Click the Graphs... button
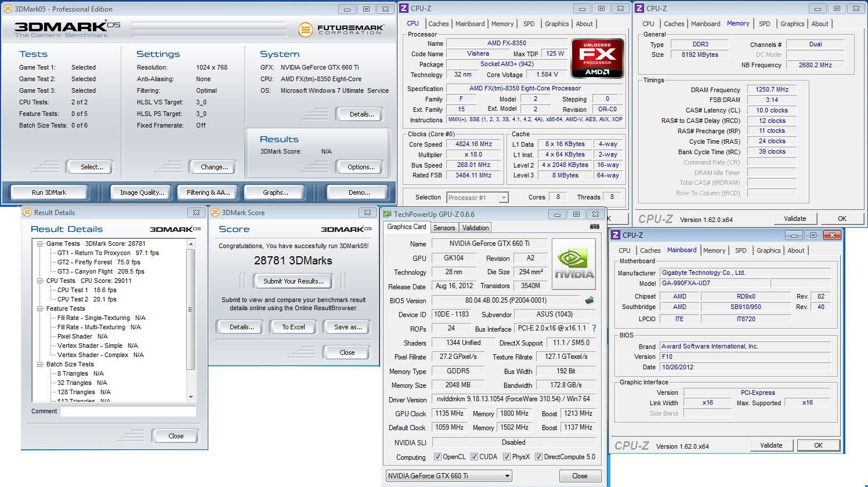 tap(276, 192)
